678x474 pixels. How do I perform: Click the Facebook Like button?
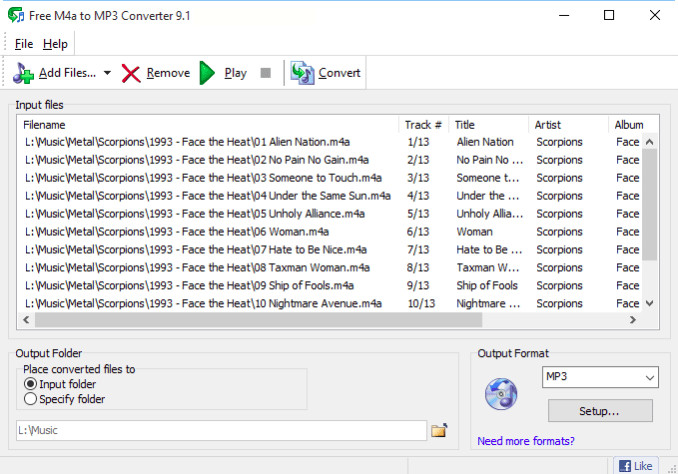point(636,466)
